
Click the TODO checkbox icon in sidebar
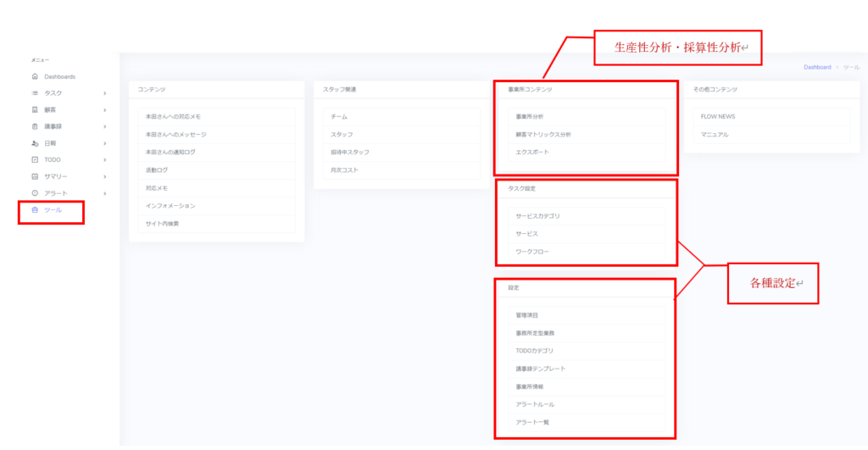[34, 160]
